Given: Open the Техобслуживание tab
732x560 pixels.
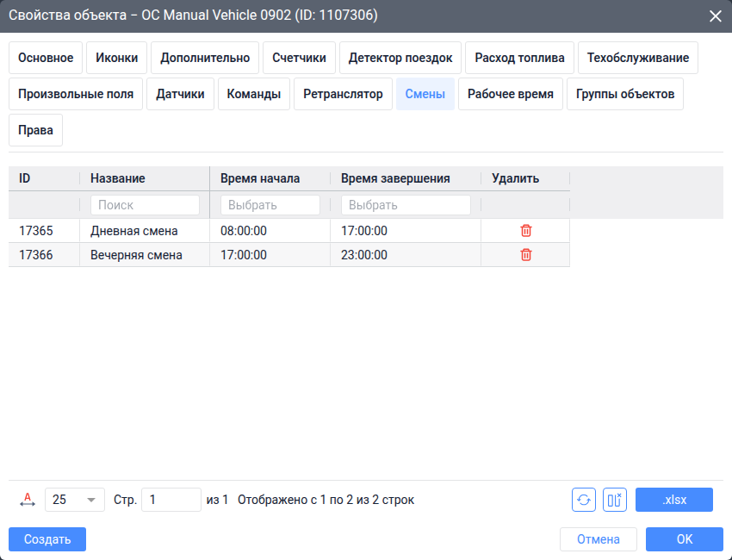Looking at the screenshot, I should tap(637, 58).
